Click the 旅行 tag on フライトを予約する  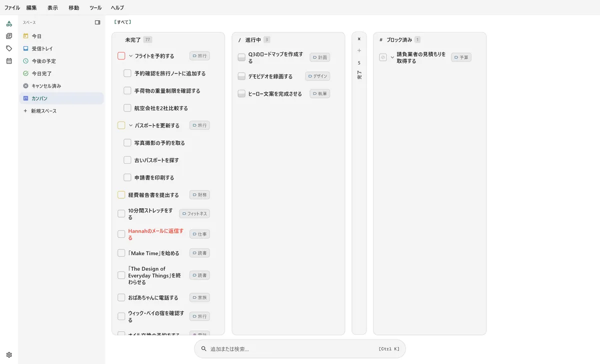click(x=199, y=56)
